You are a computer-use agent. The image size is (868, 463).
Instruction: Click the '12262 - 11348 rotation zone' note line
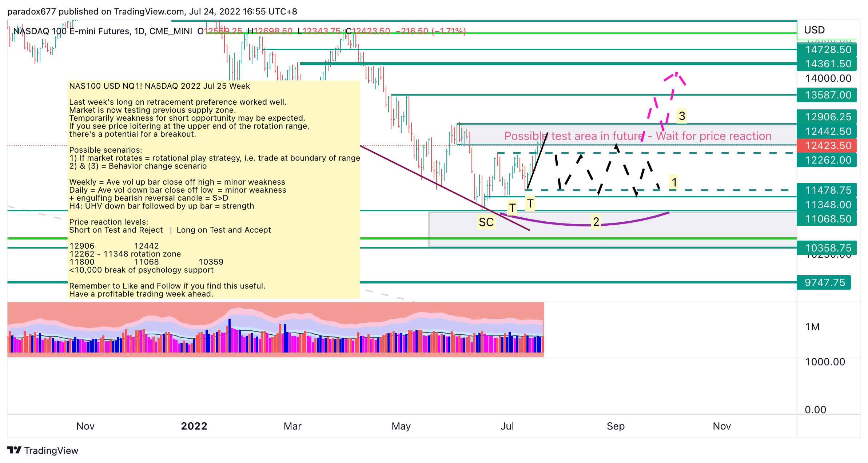coord(125,254)
